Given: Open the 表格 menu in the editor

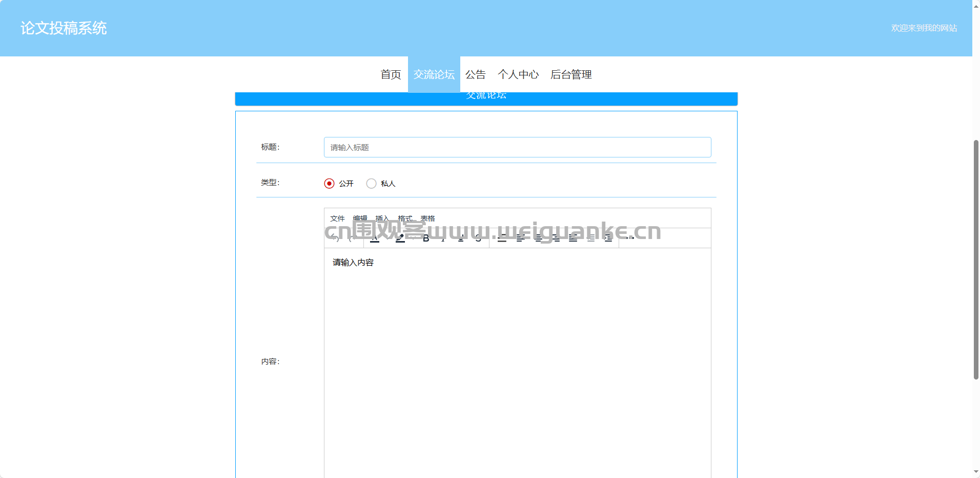Looking at the screenshot, I should tap(427, 218).
